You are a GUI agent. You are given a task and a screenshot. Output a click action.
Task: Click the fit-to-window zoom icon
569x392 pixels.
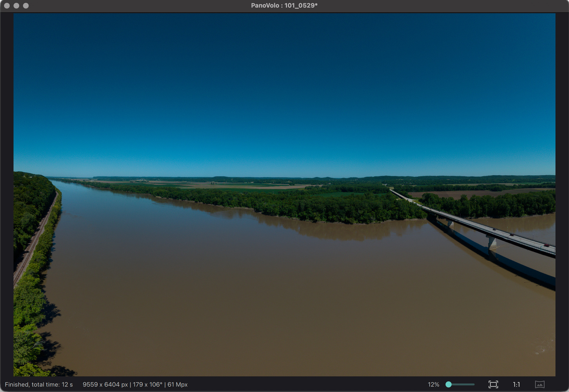[x=493, y=385]
